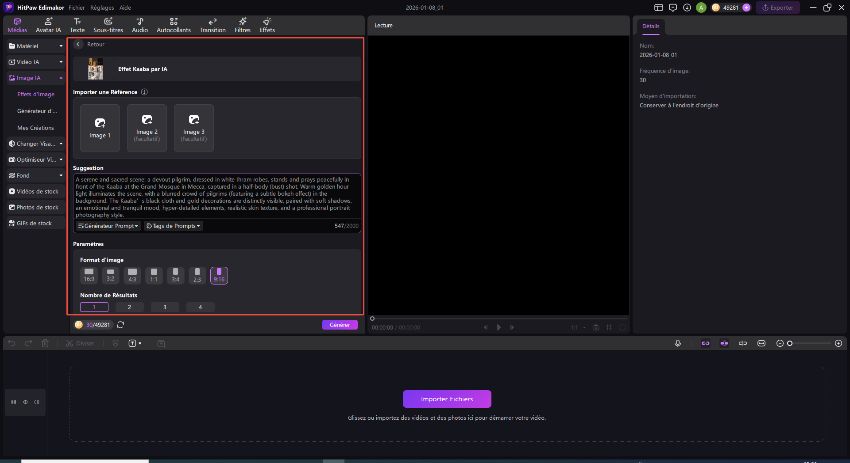
Task: Click the refresh credits icon
Action: pos(121,324)
